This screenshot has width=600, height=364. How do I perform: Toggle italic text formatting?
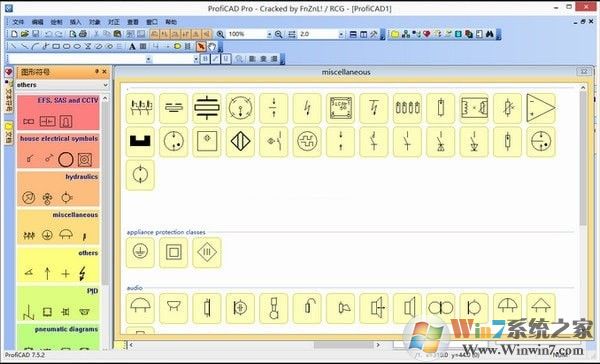click(x=215, y=59)
